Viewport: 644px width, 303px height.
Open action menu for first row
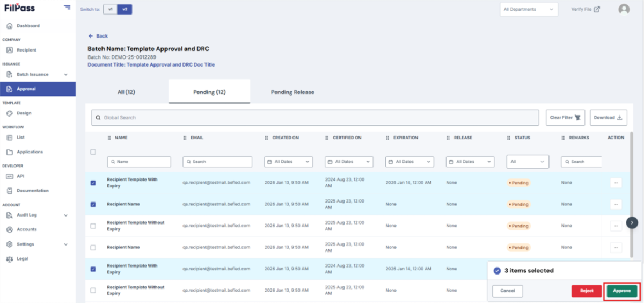(616, 183)
